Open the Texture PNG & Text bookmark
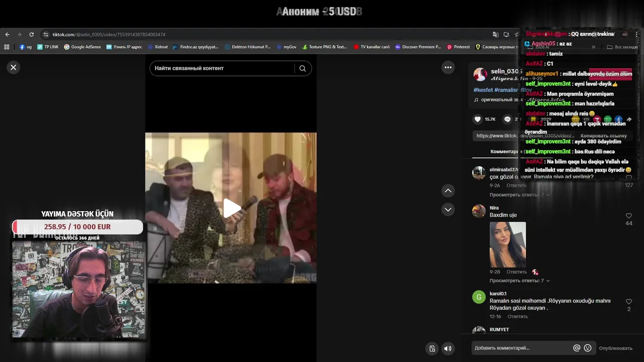644x362 pixels. (325, 47)
